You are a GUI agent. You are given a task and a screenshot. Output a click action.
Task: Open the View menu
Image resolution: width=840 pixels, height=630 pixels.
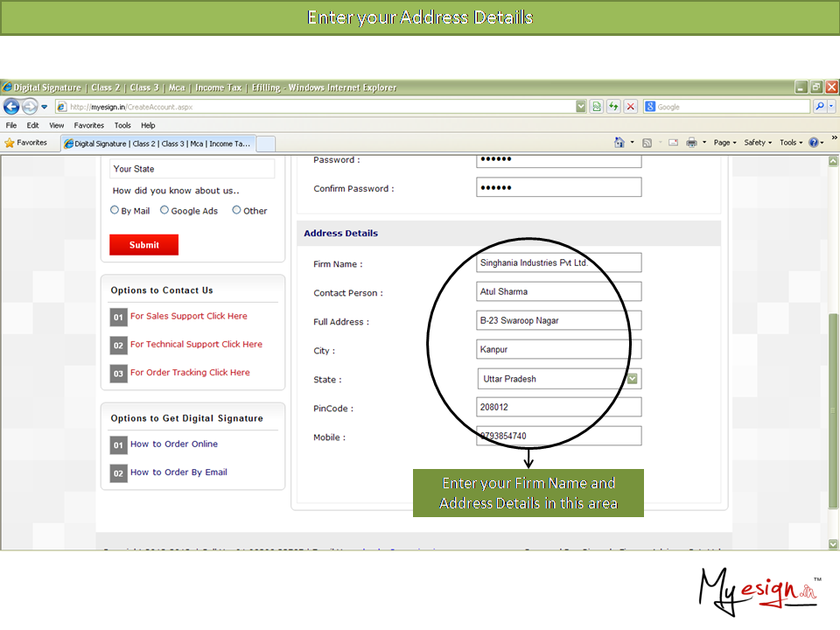coord(56,125)
